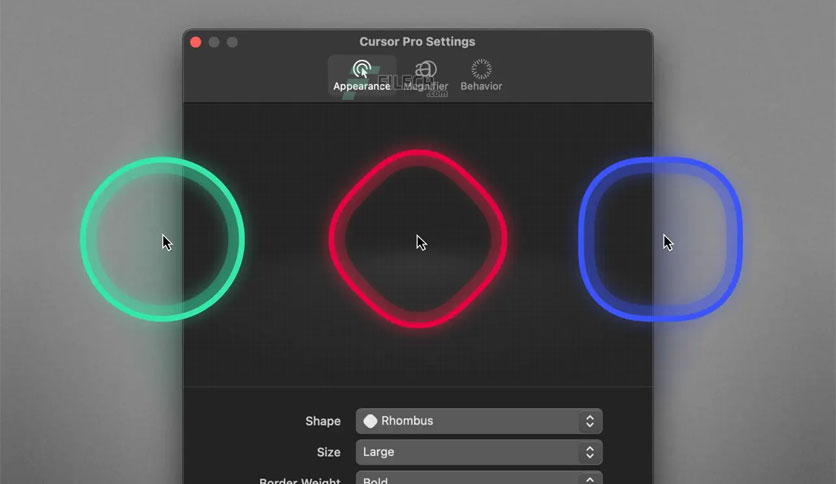
Task: Switch to the Appearance tab
Action: (361, 75)
